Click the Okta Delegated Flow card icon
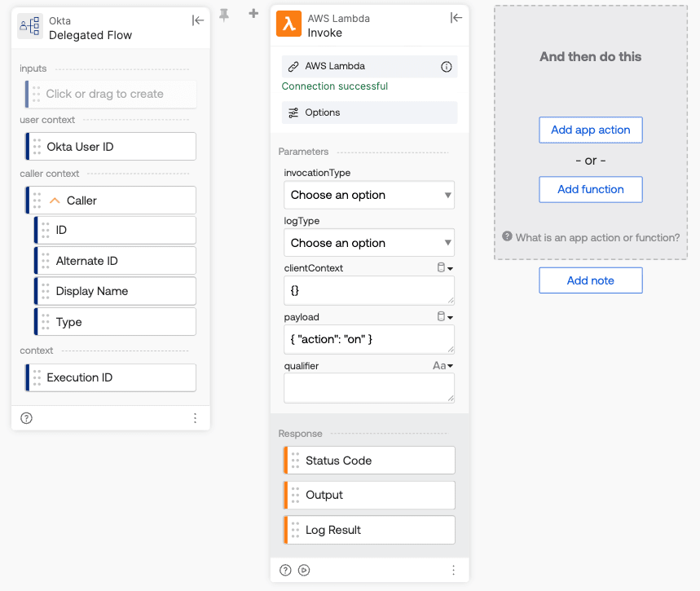Image resolution: width=700 pixels, height=591 pixels. (30, 26)
